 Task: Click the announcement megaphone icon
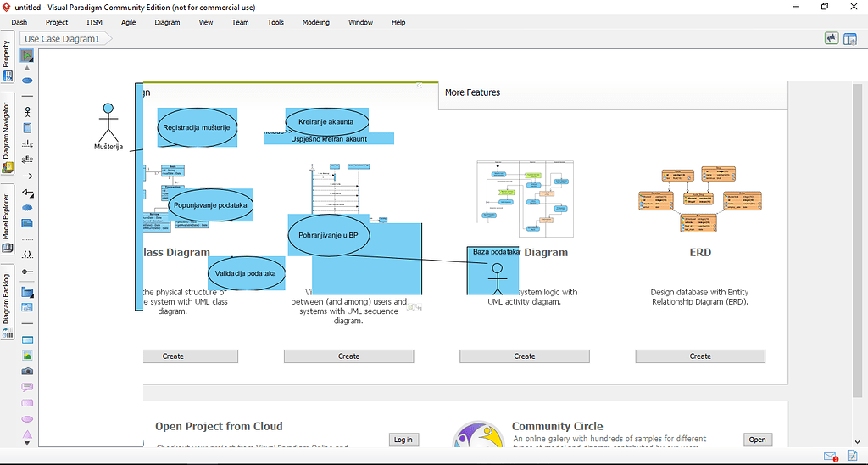tap(832, 38)
